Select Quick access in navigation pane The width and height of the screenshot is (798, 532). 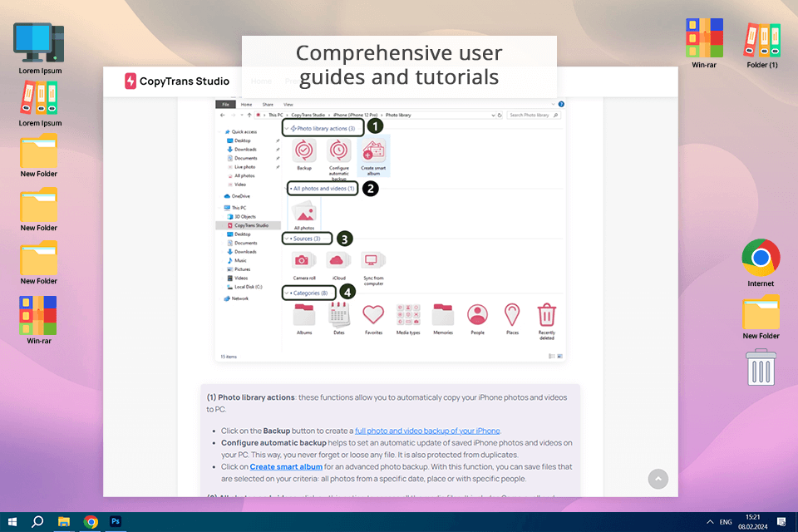click(240, 132)
